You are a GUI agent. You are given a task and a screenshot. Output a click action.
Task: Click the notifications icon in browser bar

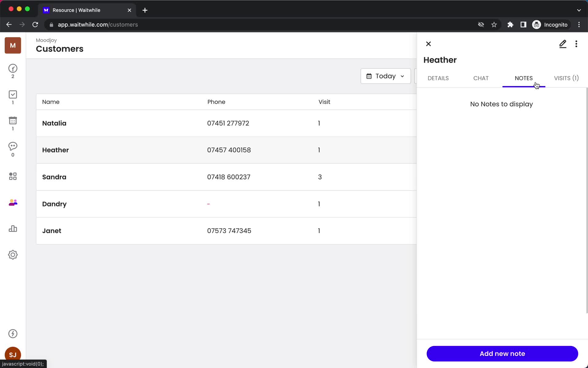pyautogui.click(x=481, y=25)
